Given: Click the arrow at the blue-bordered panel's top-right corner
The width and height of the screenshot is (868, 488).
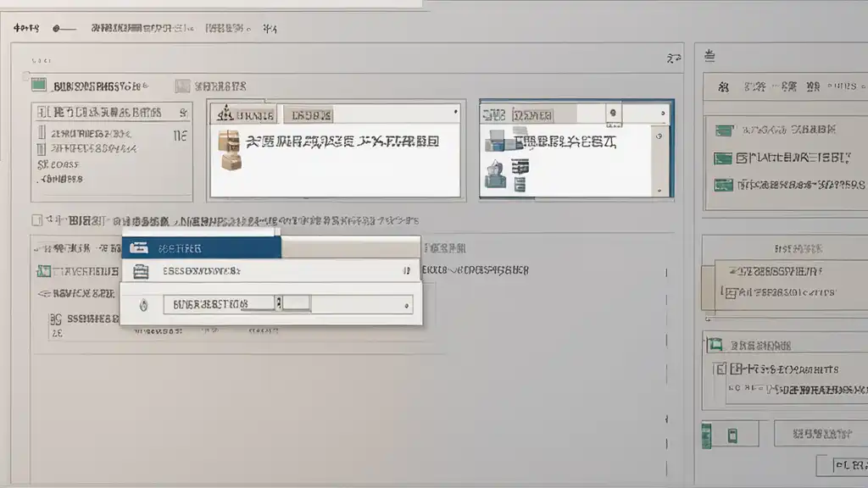Looking at the screenshot, I should [663, 113].
